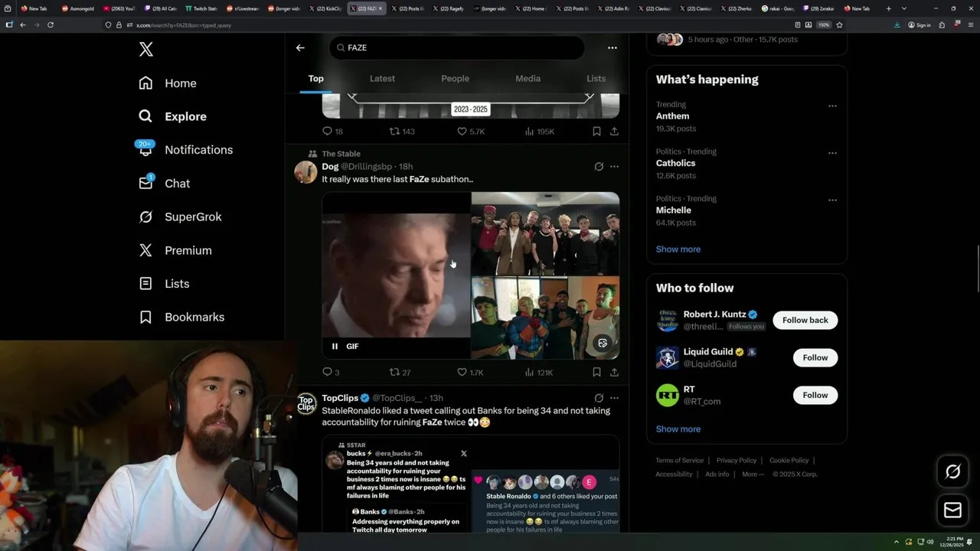Open more options for Michelle trend

832,201
